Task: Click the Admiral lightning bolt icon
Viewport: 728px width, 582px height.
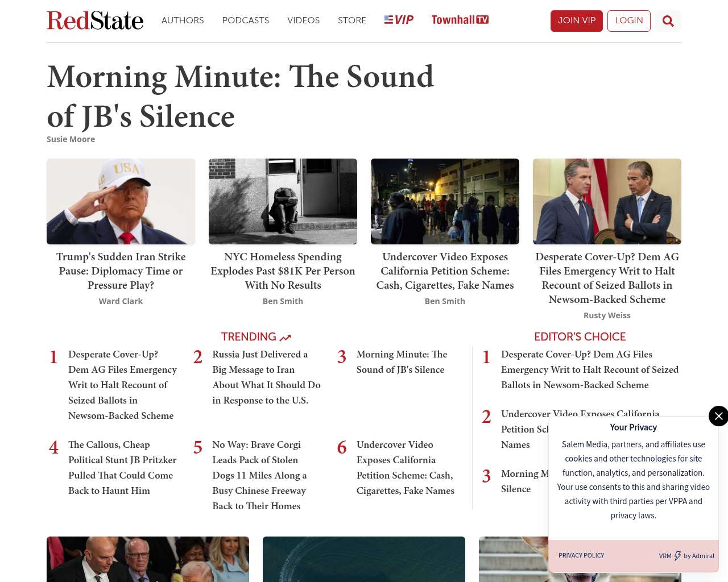Action: [x=677, y=556]
